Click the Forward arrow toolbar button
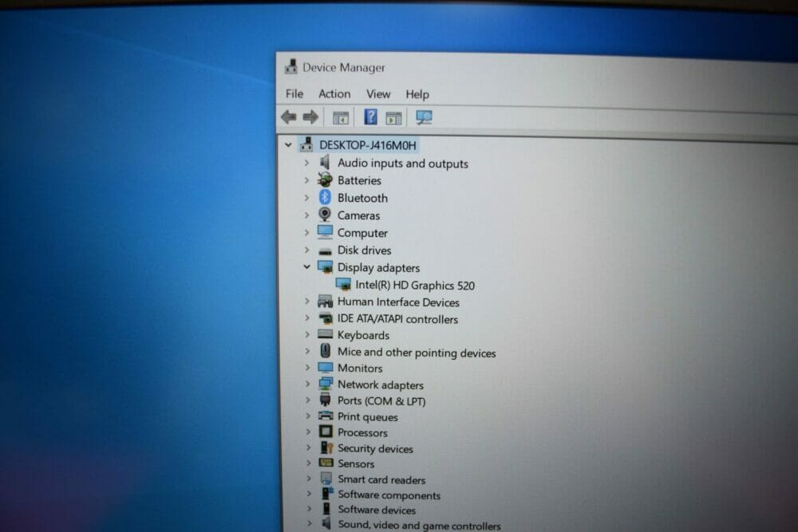The width and height of the screenshot is (798, 532). (310, 117)
